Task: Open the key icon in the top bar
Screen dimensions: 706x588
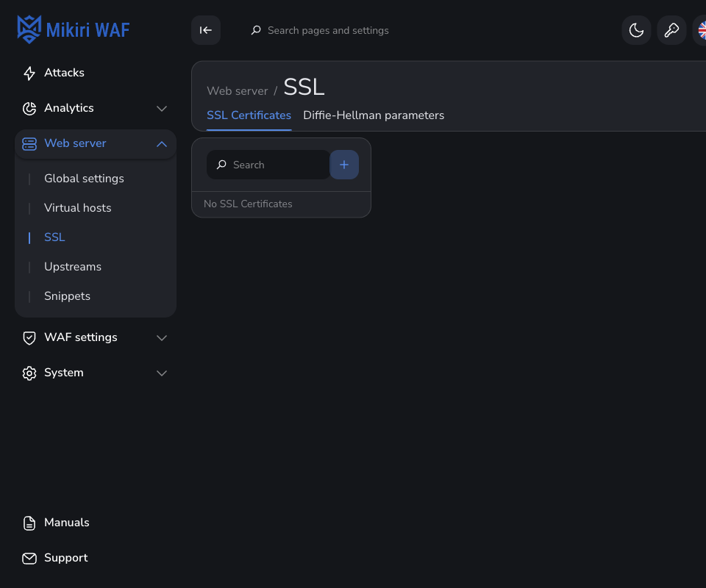Action: tap(671, 30)
